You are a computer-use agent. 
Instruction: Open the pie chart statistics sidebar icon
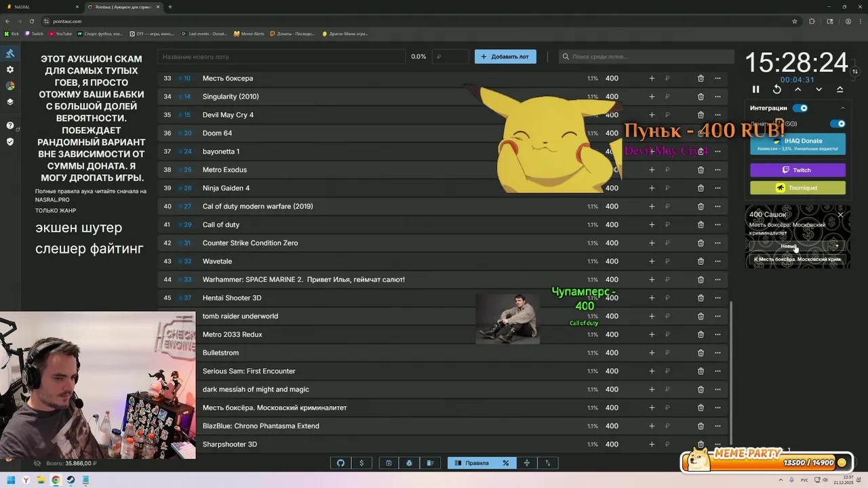click(x=10, y=86)
